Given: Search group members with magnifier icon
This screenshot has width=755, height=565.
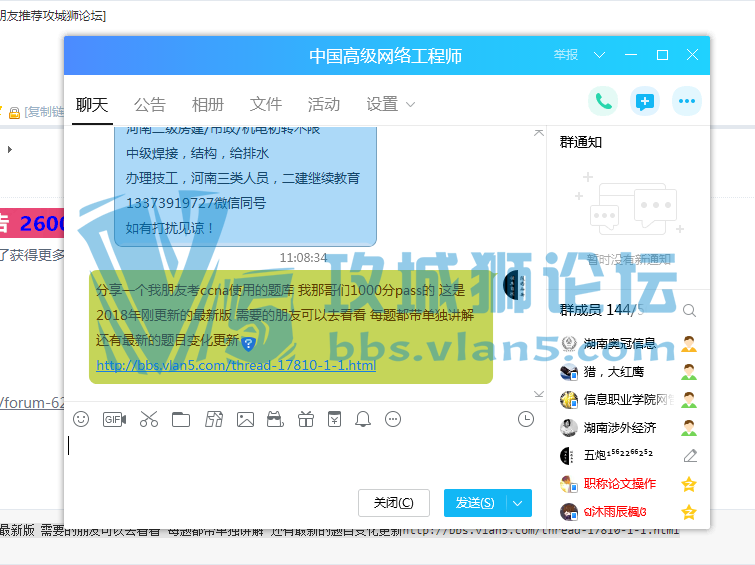Looking at the screenshot, I should click(x=689, y=311).
